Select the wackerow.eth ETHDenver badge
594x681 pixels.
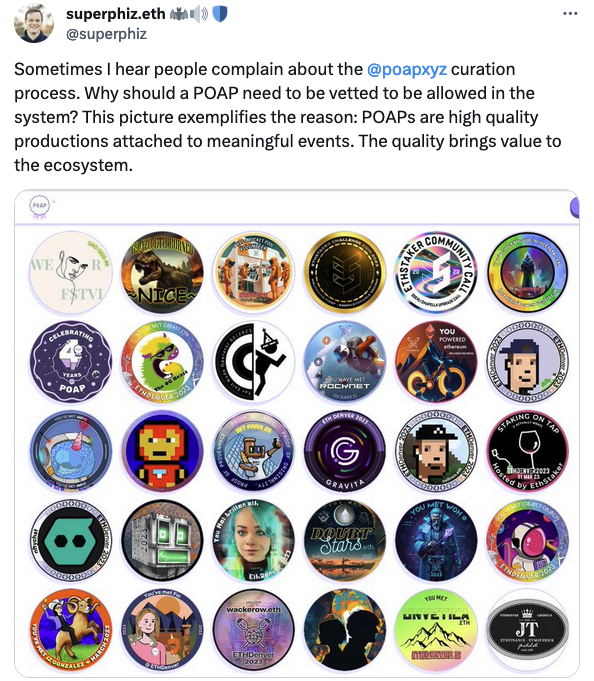click(254, 630)
